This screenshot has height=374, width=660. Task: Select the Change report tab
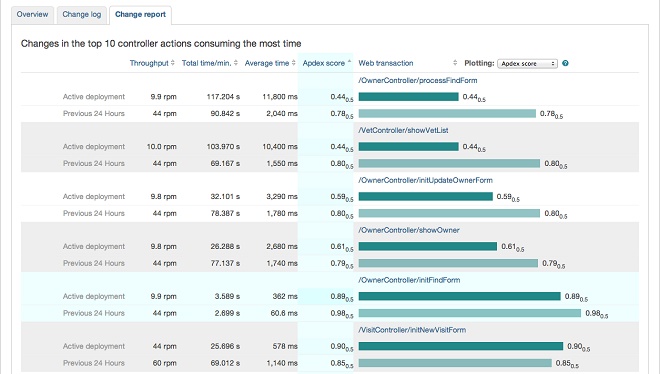coord(140,15)
